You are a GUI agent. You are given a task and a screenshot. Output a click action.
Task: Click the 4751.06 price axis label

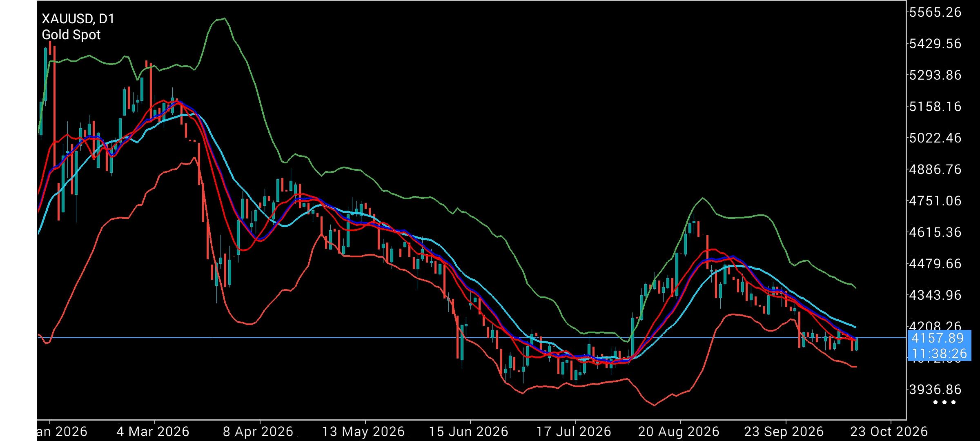coord(935,201)
